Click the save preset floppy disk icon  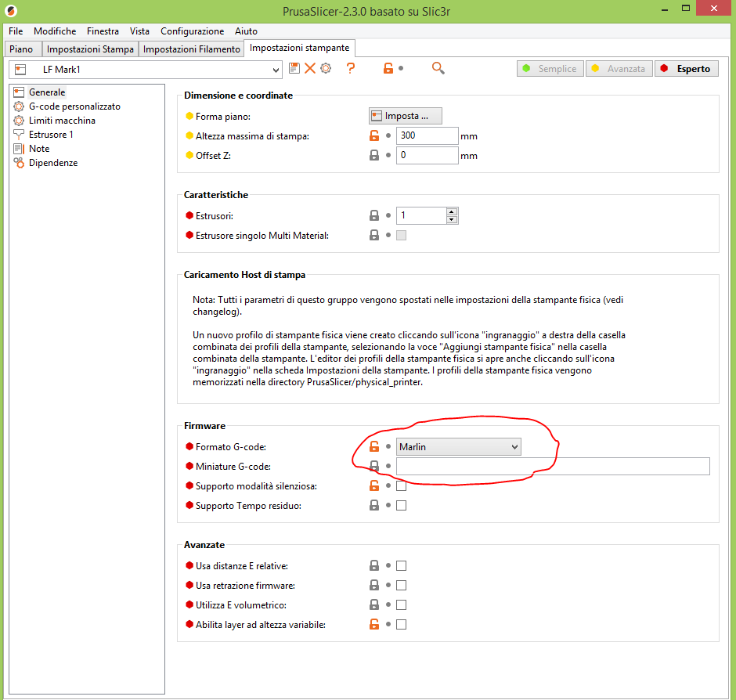(x=294, y=69)
